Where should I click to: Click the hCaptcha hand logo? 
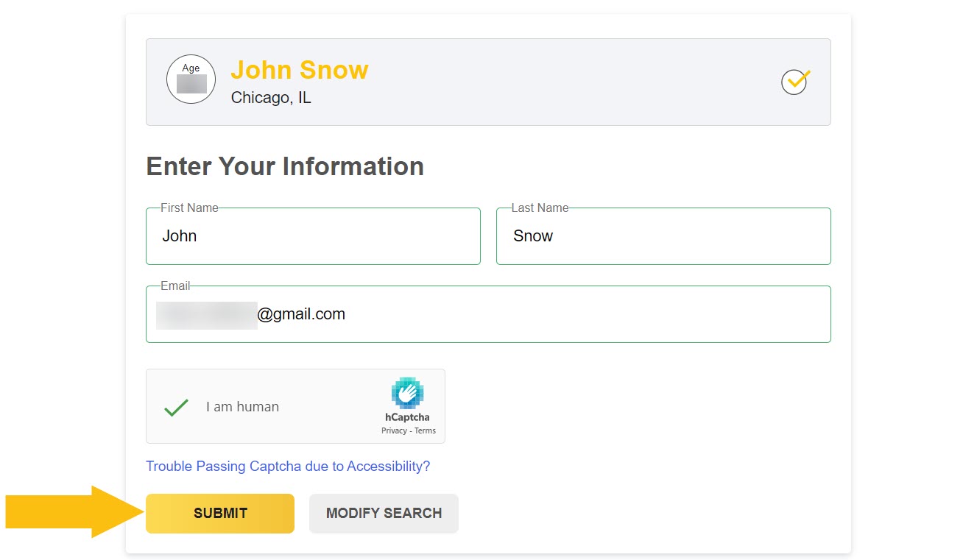tap(407, 393)
